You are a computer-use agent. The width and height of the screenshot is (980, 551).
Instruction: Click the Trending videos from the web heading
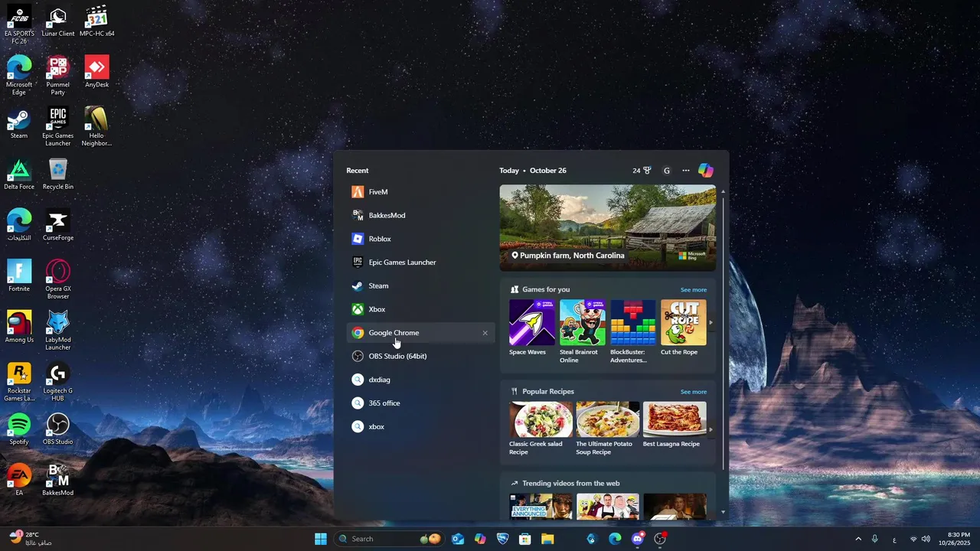click(x=570, y=484)
